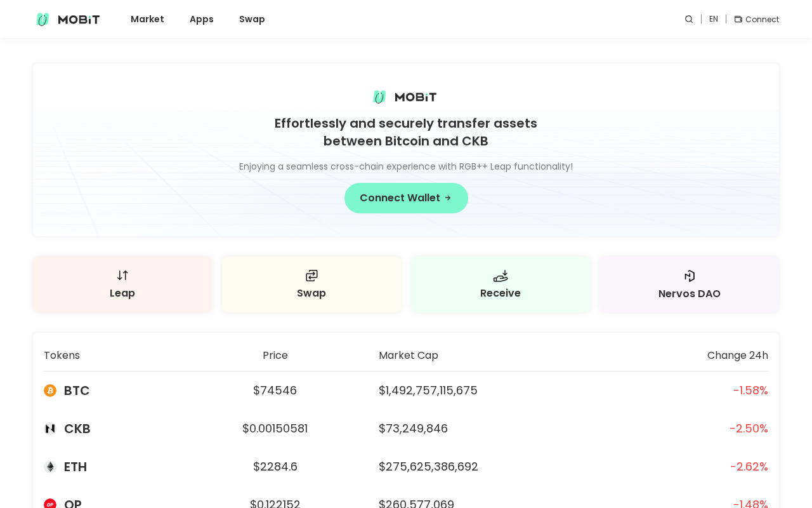The height and width of the screenshot is (508, 812).
Task: Open the Market menu item
Action: click(x=147, y=19)
